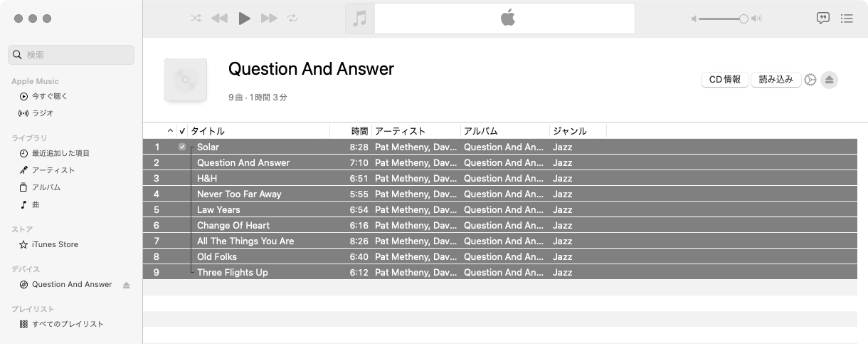Click the sort direction arrow column header
The height and width of the screenshot is (344, 868).
(x=170, y=131)
